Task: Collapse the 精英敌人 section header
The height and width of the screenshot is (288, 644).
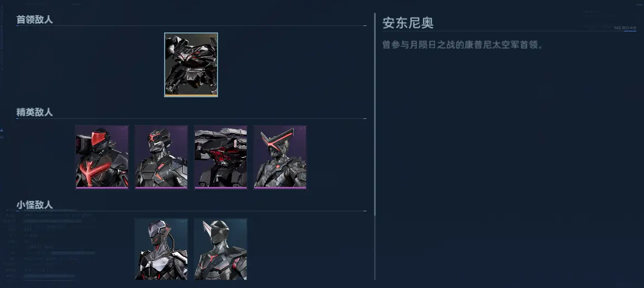Action: pos(35,112)
